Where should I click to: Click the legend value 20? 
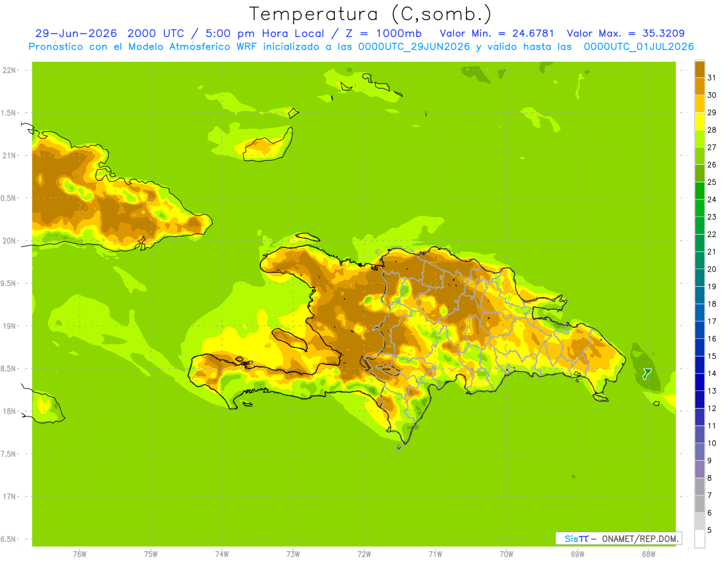[712, 269]
